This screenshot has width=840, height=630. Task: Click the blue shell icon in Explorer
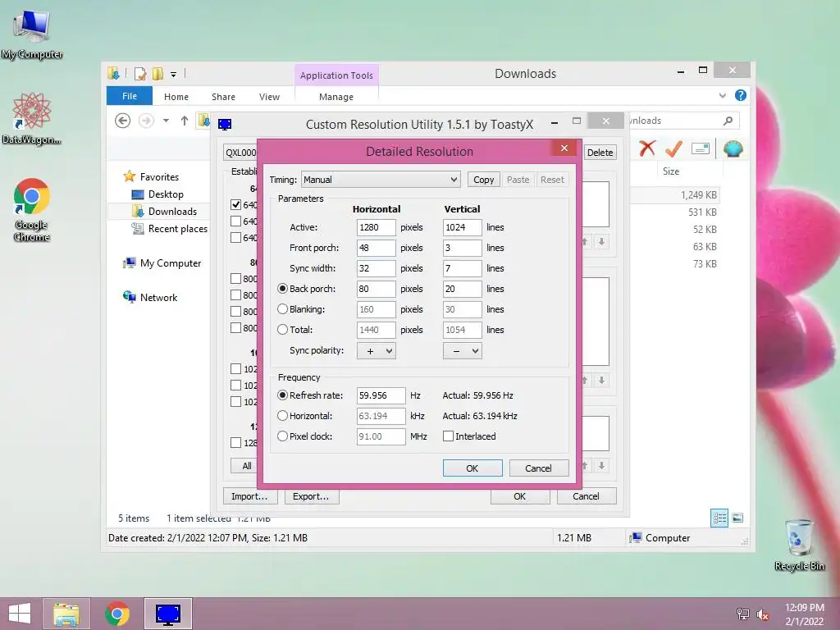tap(733, 148)
